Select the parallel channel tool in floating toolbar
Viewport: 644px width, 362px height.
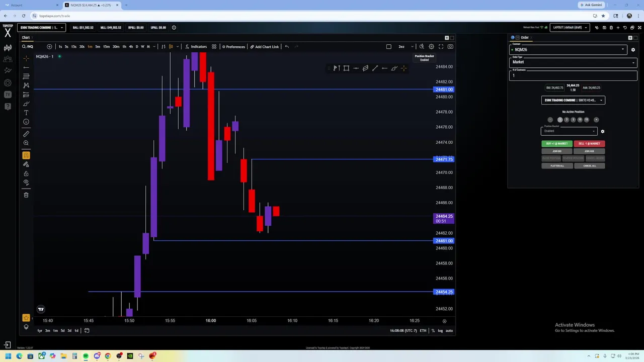(x=365, y=68)
